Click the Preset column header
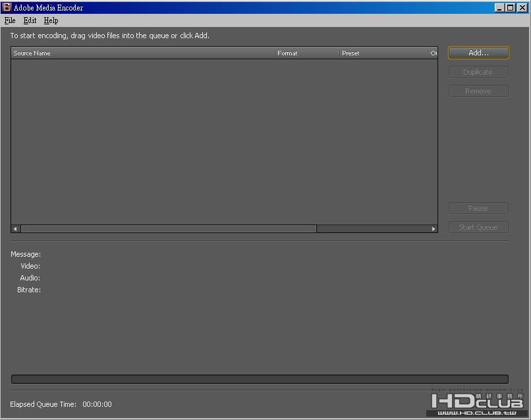This screenshot has height=420, width=531. pyautogui.click(x=383, y=53)
